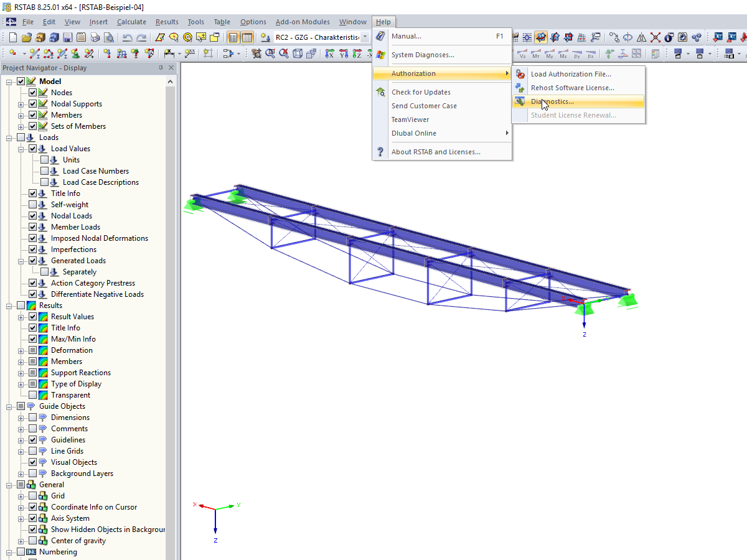The image size is (747, 560).
Task: Collapse the Load Values branch
Action: 21,149
